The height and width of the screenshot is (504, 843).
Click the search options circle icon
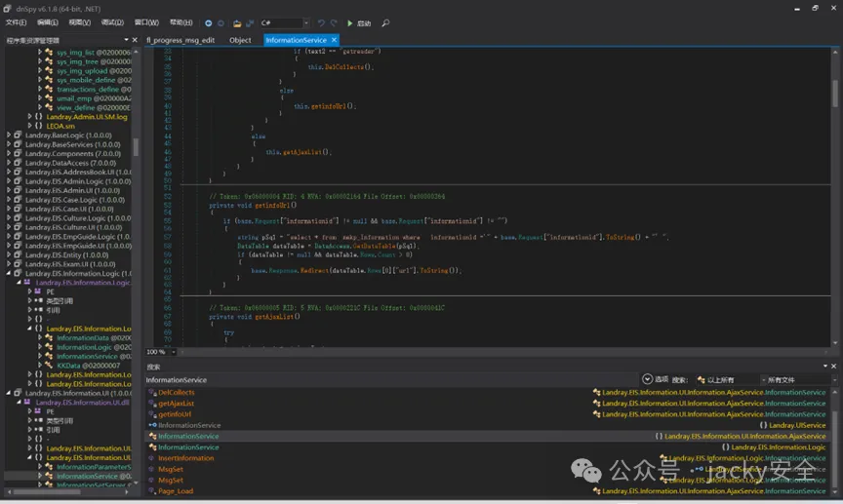click(647, 379)
